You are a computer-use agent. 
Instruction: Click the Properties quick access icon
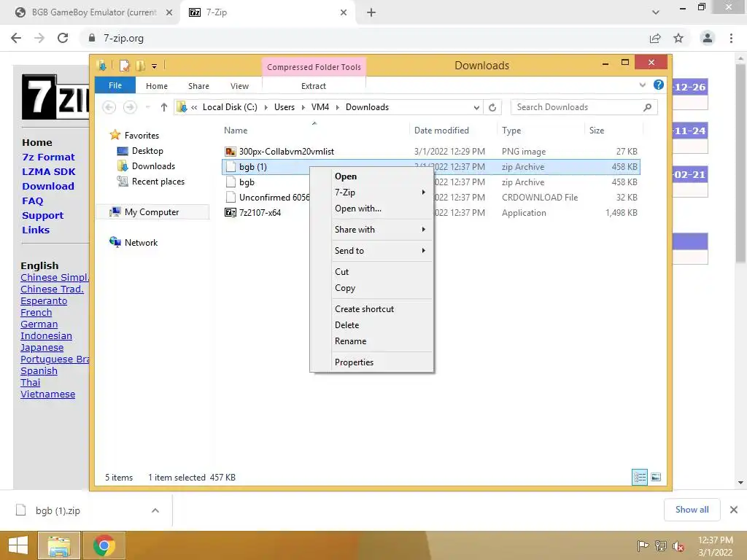pyautogui.click(x=124, y=66)
